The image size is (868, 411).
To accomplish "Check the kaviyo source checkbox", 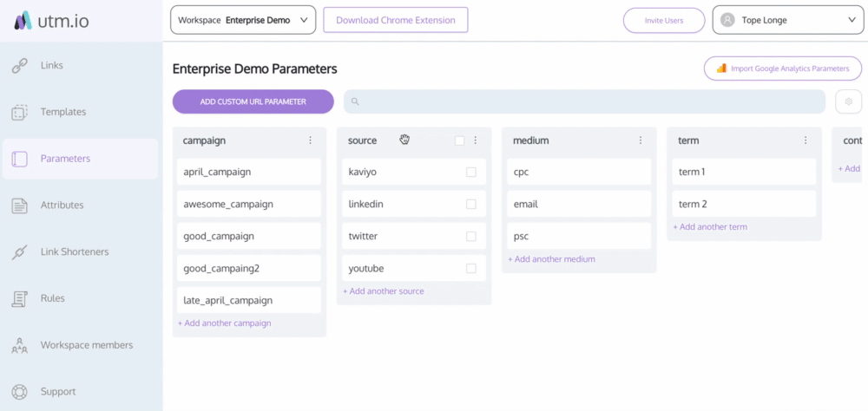I will pos(471,172).
